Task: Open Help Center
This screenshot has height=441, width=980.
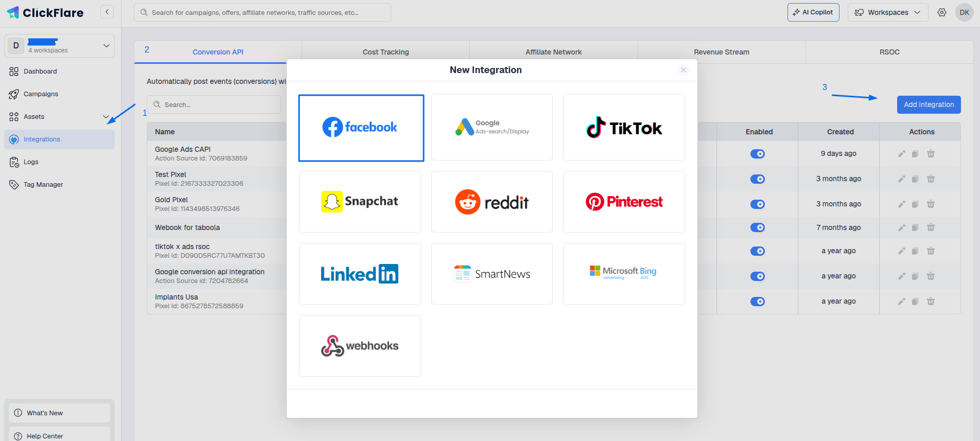Action: pyautogui.click(x=59, y=435)
